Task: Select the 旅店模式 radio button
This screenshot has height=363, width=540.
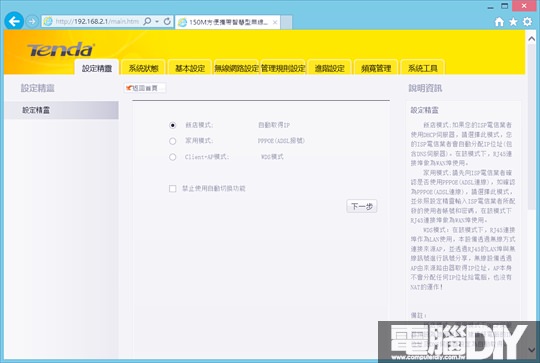Action: point(173,125)
